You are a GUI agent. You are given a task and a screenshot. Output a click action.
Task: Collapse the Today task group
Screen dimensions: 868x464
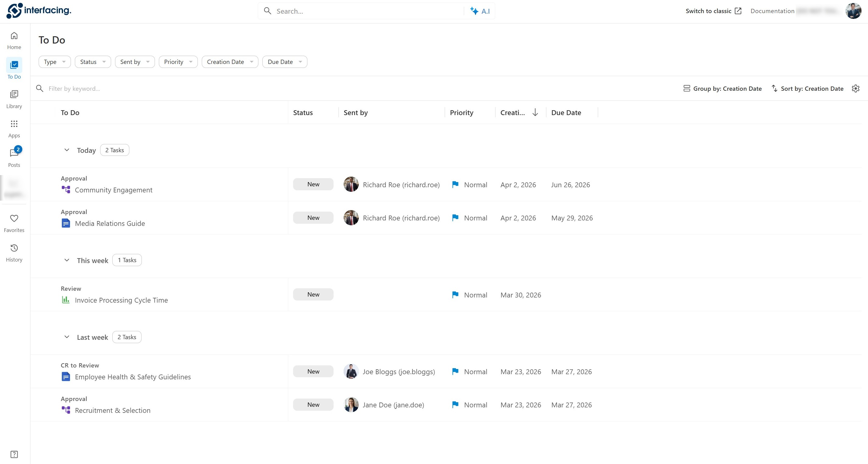click(x=67, y=150)
